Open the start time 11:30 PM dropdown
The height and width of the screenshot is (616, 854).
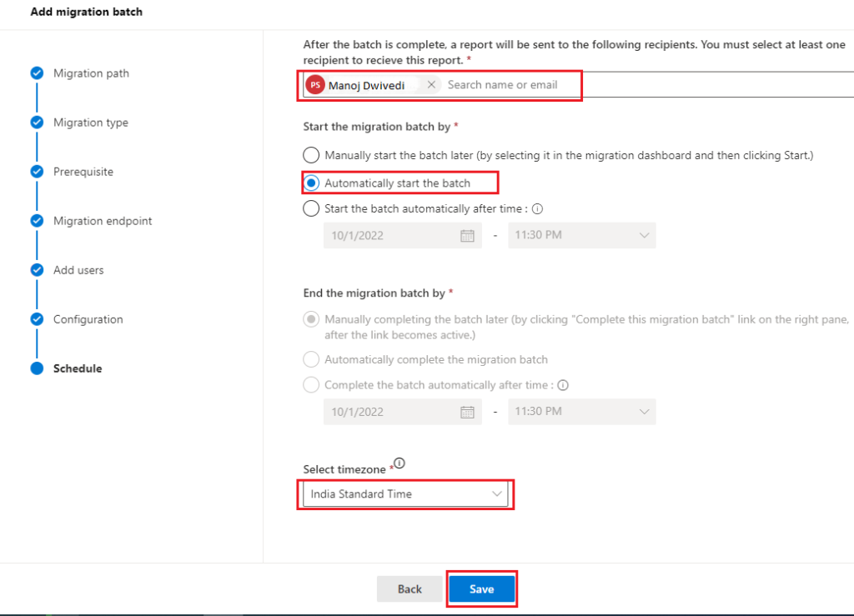tap(581, 236)
